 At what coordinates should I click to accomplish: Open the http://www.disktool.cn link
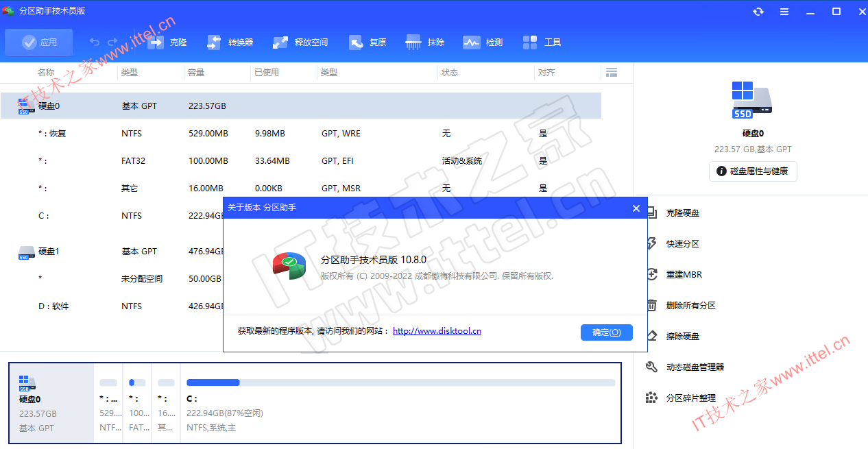[x=437, y=331]
